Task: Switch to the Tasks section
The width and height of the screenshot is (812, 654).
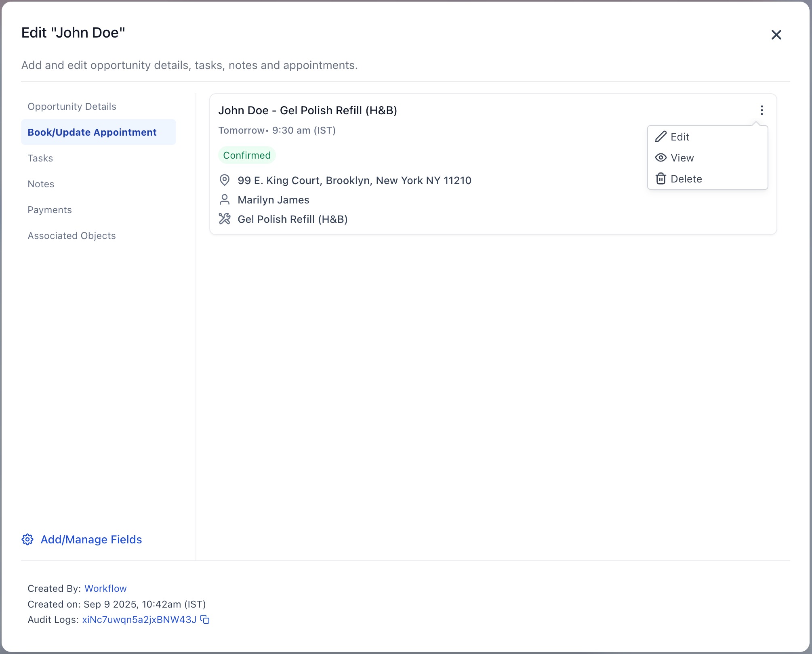Action: [40, 158]
